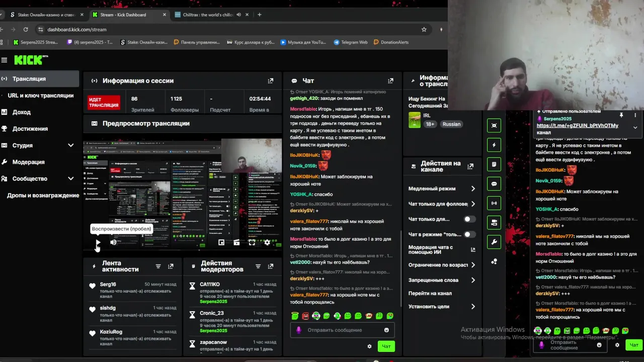Select Трансляция in the sidebar

coord(39,79)
